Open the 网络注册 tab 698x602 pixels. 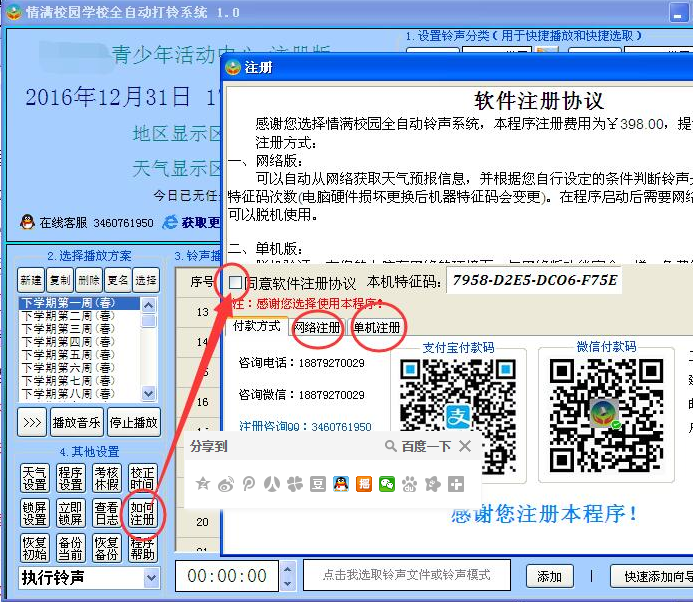pyautogui.click(x=317, y=327)
